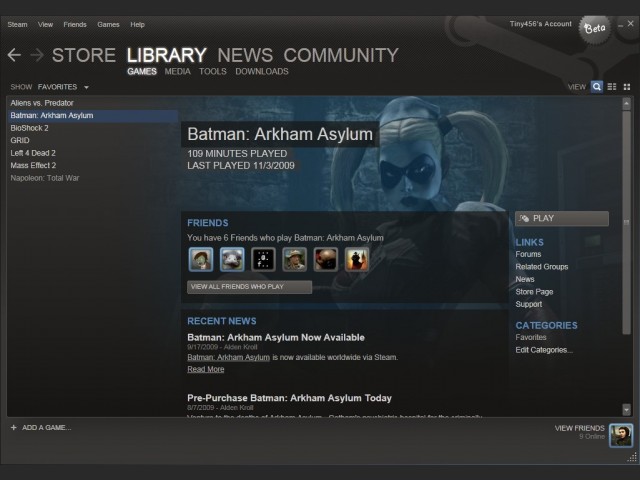640x480 pixels.
Task: Click the Favorites category link
Action: click(531, 337)
